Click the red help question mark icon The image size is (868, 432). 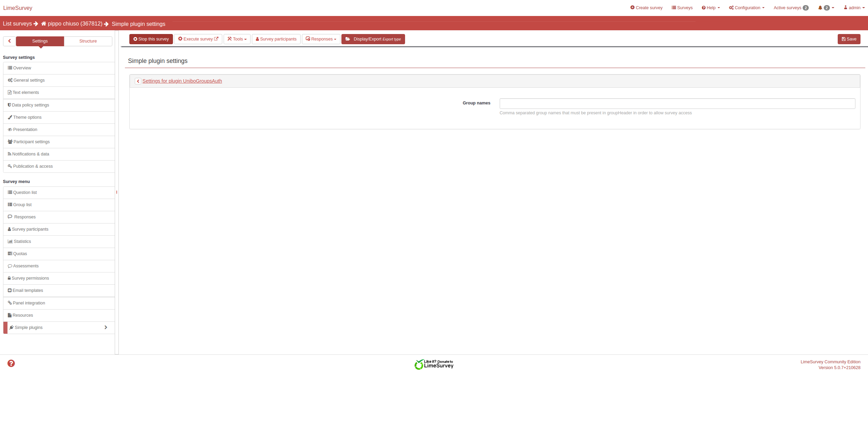[x=11, y=363]
